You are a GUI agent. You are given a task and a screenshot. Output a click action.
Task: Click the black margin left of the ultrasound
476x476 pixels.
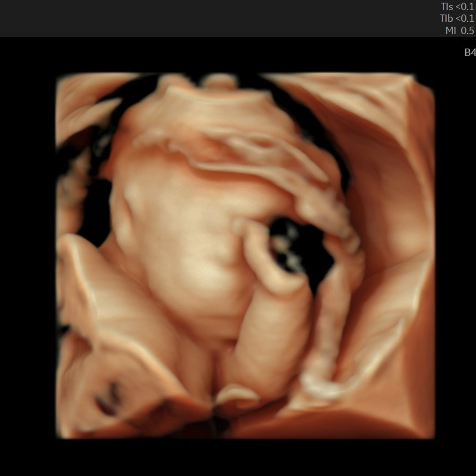[x=27, y=256]
